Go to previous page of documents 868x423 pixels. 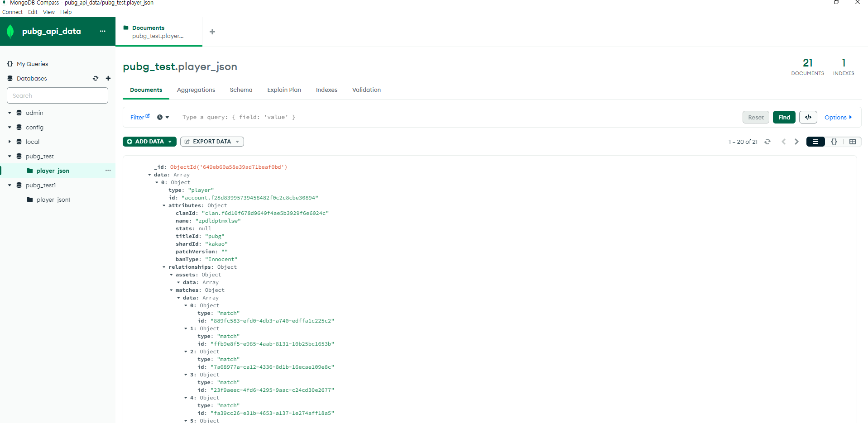point(784,142)
